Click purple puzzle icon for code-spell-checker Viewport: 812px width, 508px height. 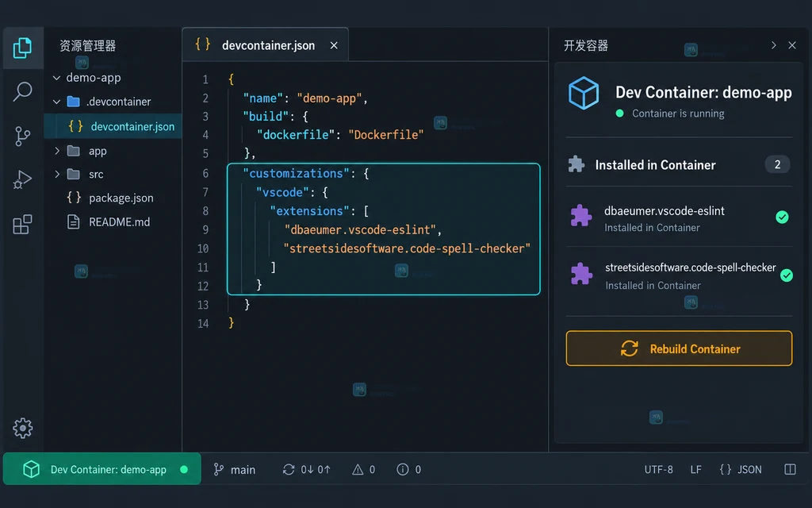tap(581, 274)
